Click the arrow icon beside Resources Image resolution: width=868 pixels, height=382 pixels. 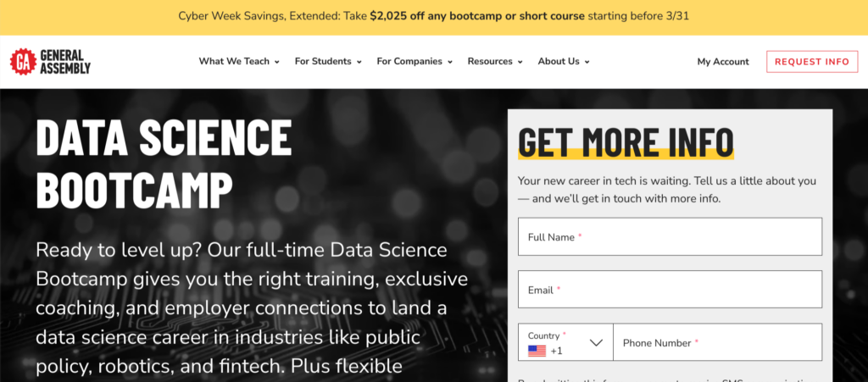pos(520,62)
